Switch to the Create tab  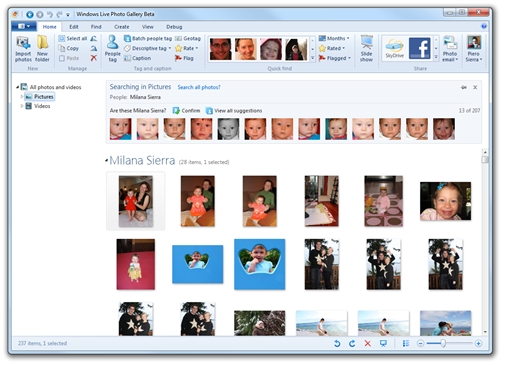point(122,27)
